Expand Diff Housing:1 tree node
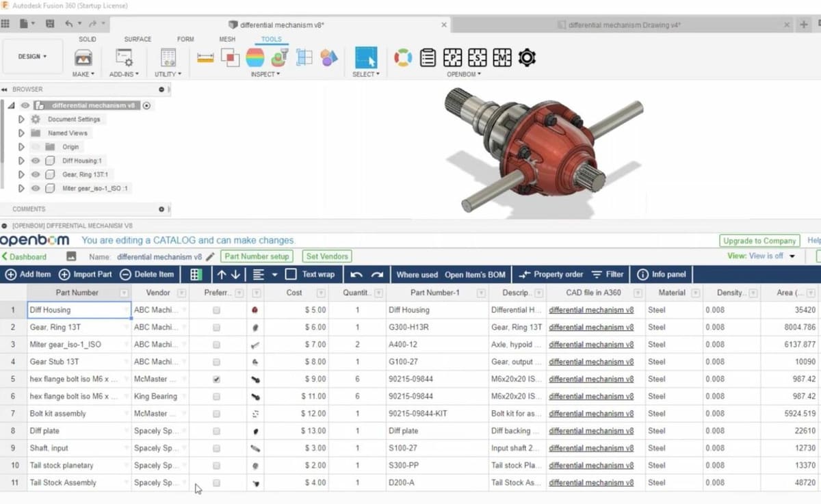 click(21, 161)
